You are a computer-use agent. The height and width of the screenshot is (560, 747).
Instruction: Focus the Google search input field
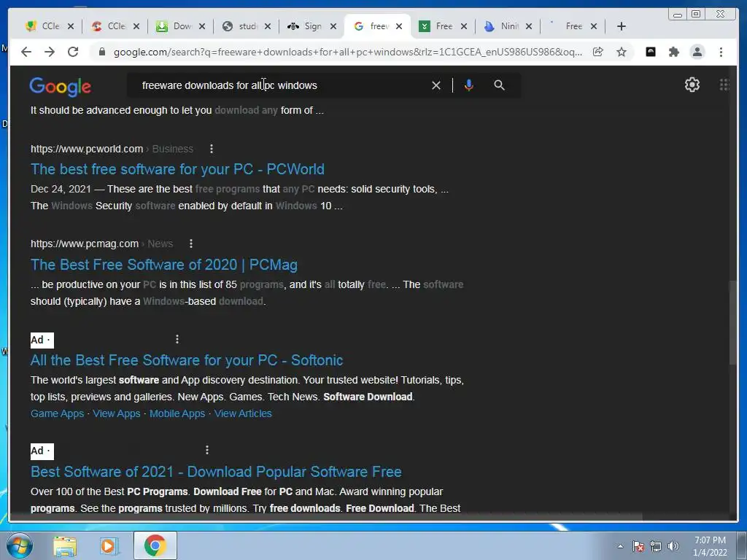pos(281,85)
